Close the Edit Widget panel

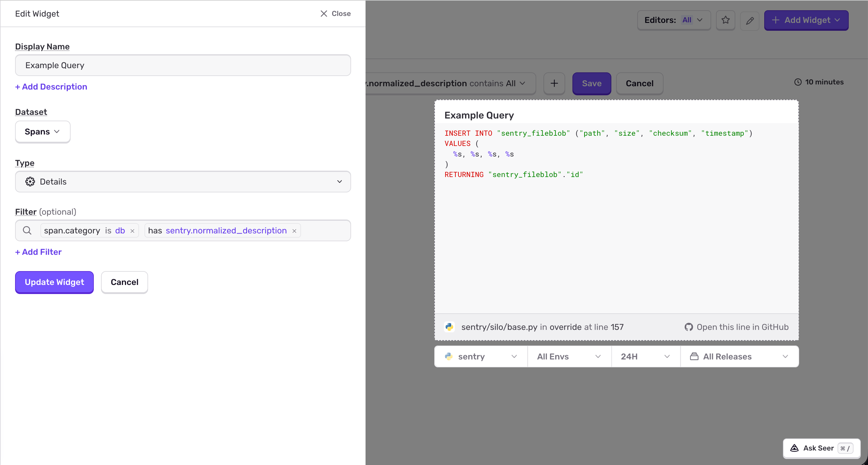pyautogui.click(x=335, y=14)
